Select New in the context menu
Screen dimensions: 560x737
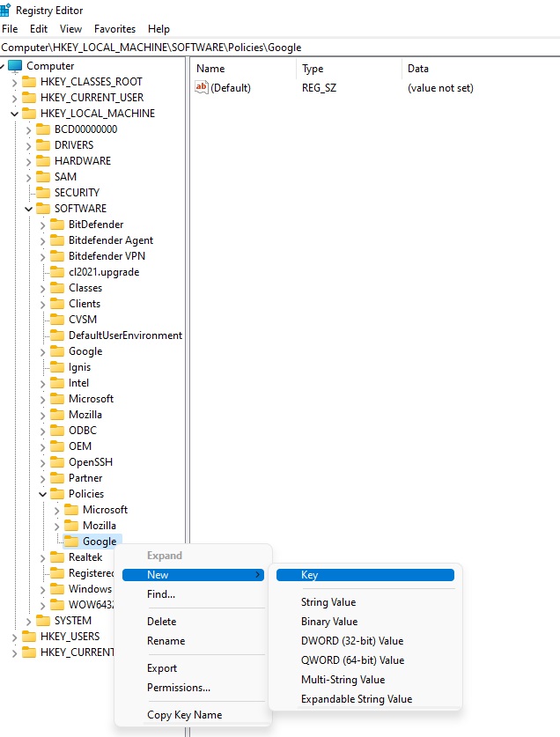pyautogui.click(x=193, y=575)
